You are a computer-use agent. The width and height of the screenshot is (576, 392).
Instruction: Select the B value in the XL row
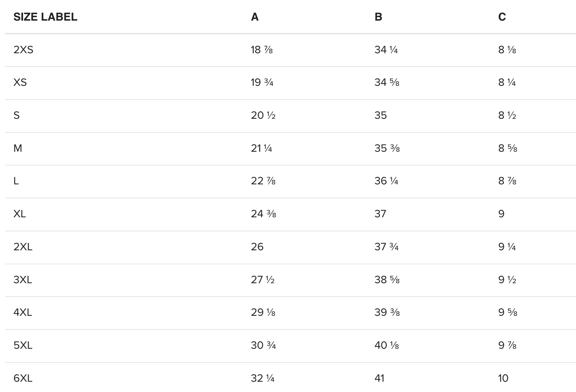(x=380, y=214)
